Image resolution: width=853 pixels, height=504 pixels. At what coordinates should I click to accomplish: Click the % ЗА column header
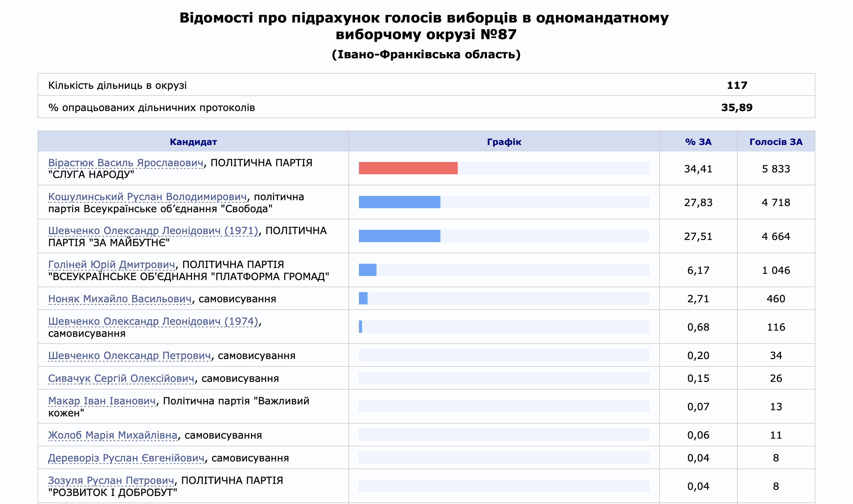coord(698,142)
